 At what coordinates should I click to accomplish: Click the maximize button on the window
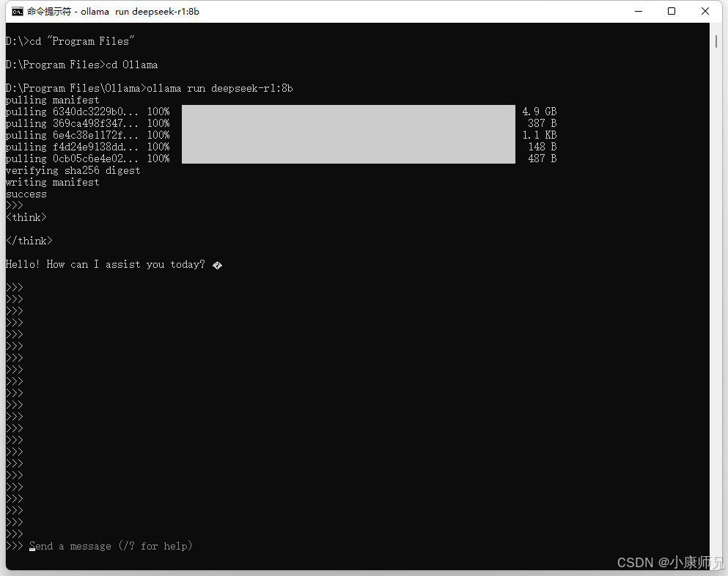pos(672,11)
